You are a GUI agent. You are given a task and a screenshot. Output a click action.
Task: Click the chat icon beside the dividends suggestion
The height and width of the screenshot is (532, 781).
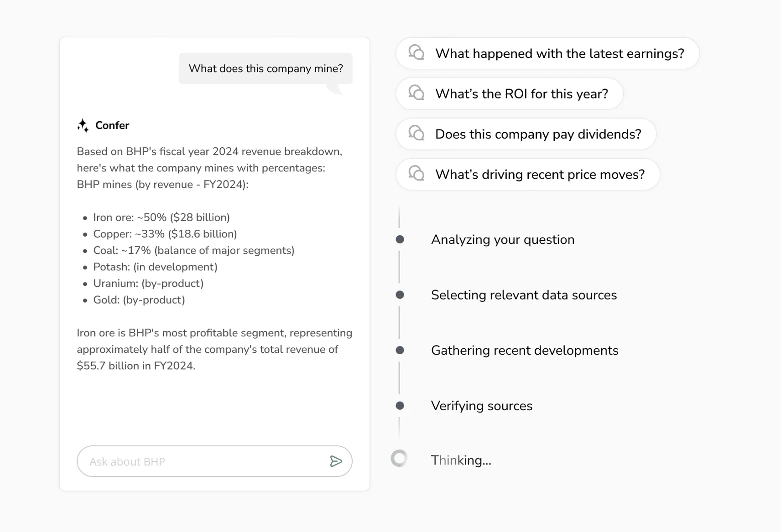pos(416,134)
